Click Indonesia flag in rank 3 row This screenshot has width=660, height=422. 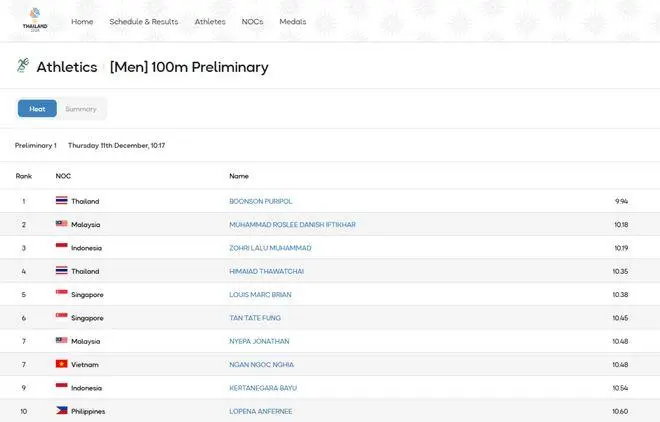(x=61, y=247)
